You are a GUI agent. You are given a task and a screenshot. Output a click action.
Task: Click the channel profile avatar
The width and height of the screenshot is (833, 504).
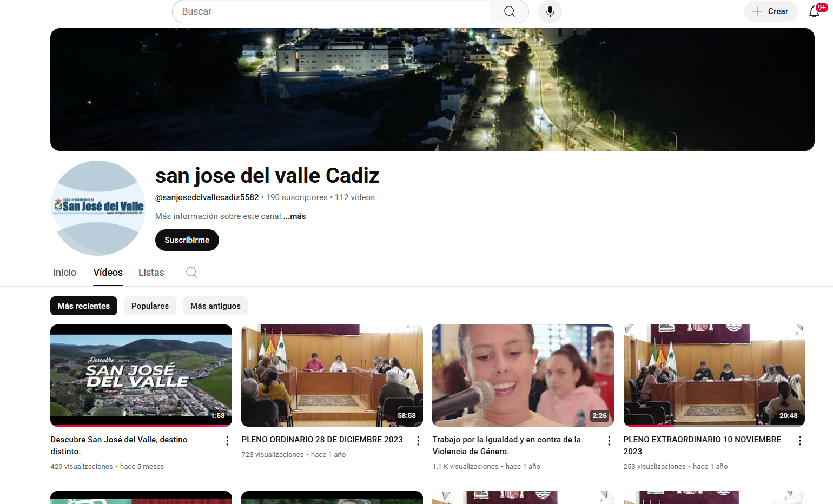pos(98,208)
